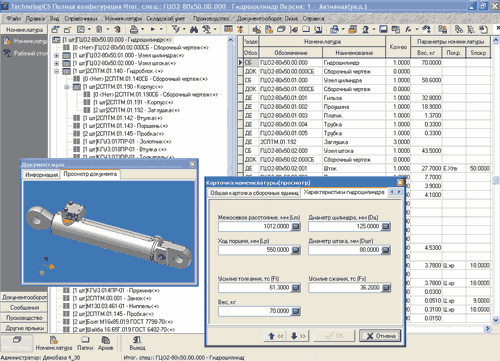Collapse the 2СПТМ.01.140 Гидроблок tree node

[x=56, y=71]
